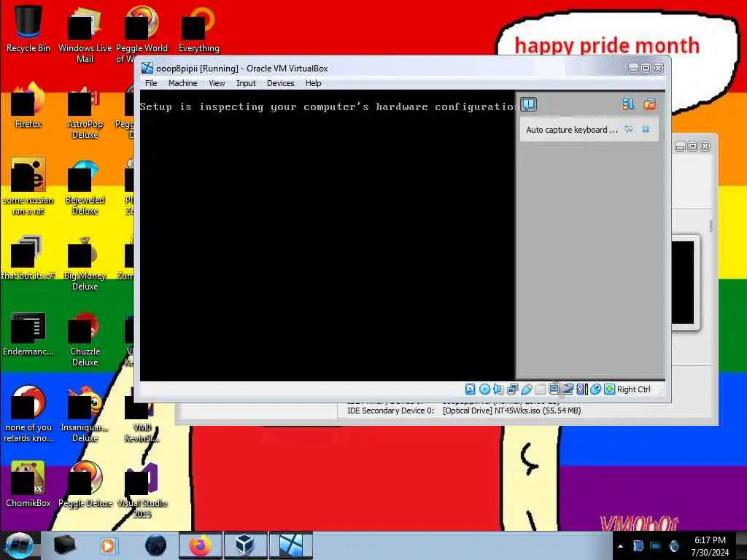Click the keyboard capture host key icon
The height and width of the screenshot is (560, 747).
point(609,389)
